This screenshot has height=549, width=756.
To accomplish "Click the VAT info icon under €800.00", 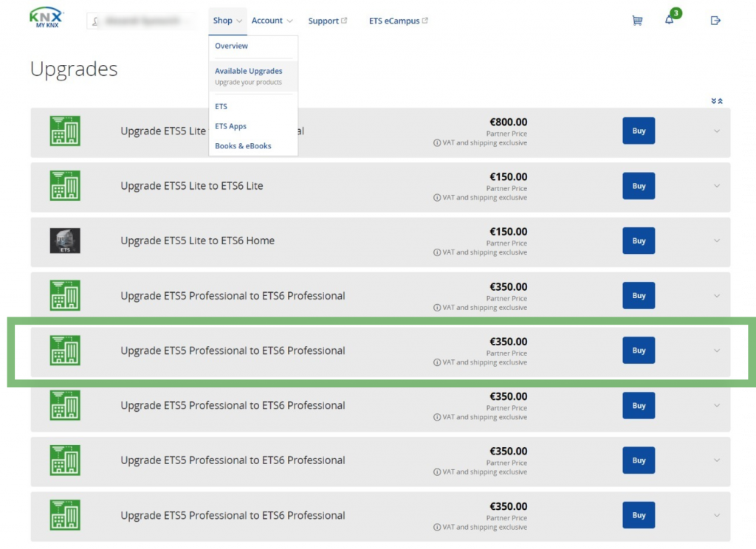I will point(437,143).
